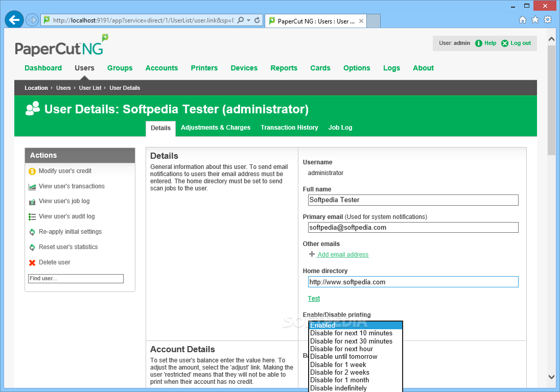Click the Test link under Home directory
Screen dimensions: 560x392
pos(314,298)
